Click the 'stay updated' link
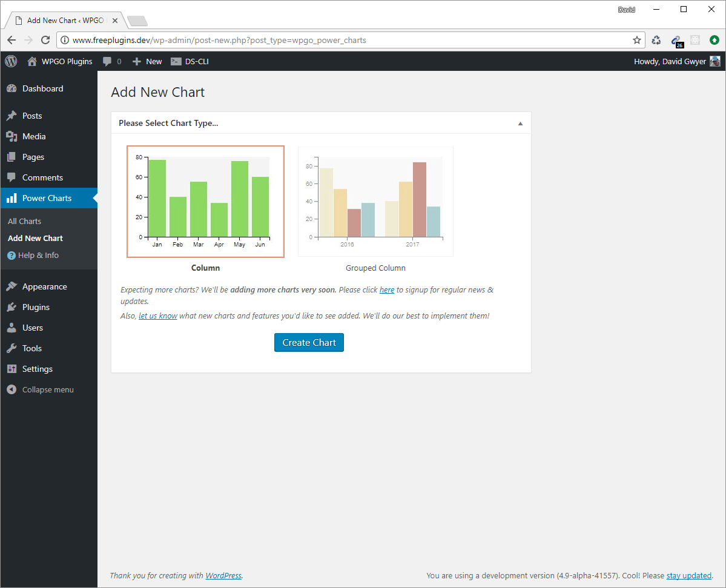Viewport: 726px width, 588px height. point(689,575)
